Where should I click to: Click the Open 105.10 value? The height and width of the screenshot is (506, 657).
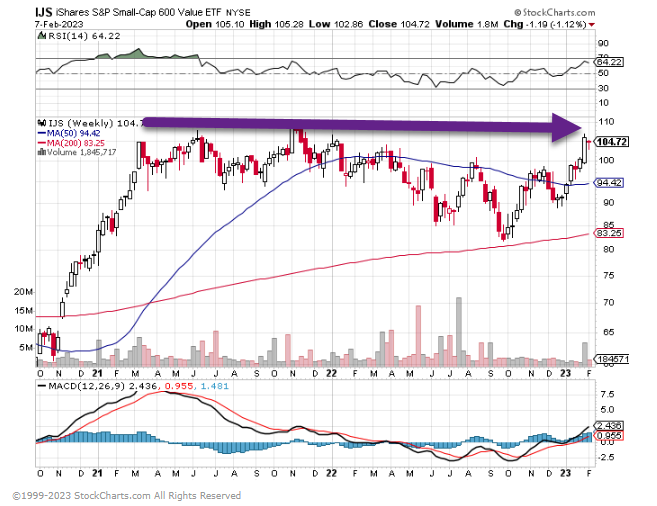(215, 24)
